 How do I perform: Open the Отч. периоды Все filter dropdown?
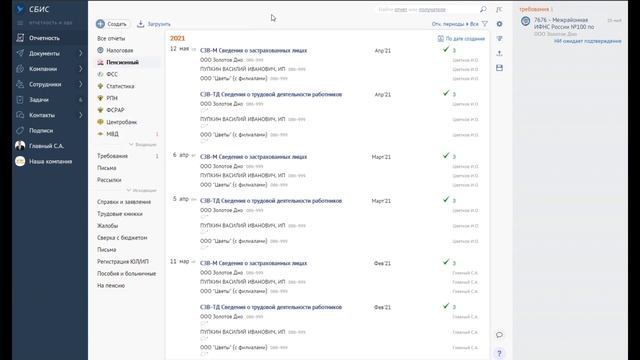click(455, 24)
